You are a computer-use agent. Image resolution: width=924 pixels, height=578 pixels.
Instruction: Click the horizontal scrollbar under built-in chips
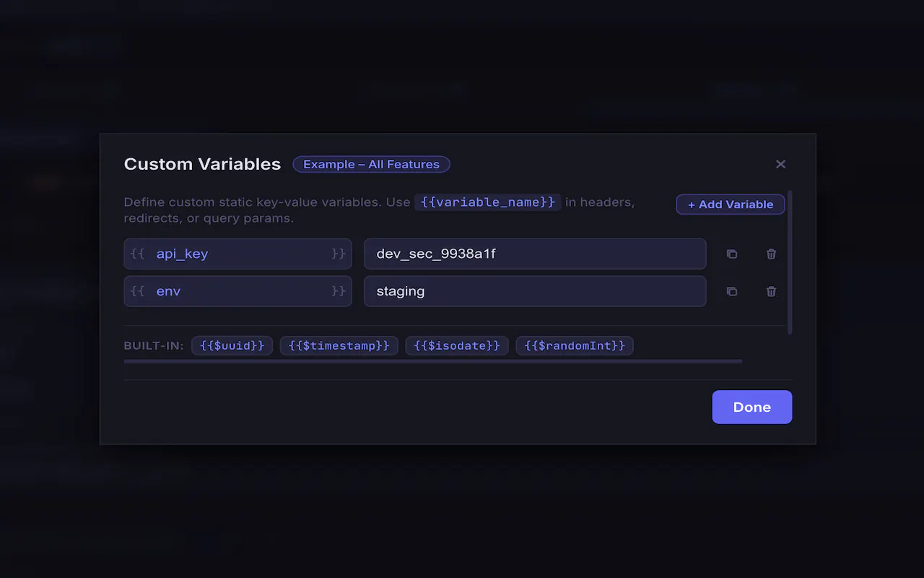(x=433, y=361)
